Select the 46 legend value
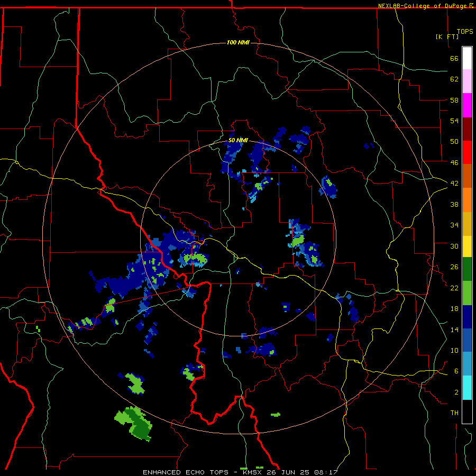The height and width of the screenshot is (476, 476). click(x=454, y=163)
